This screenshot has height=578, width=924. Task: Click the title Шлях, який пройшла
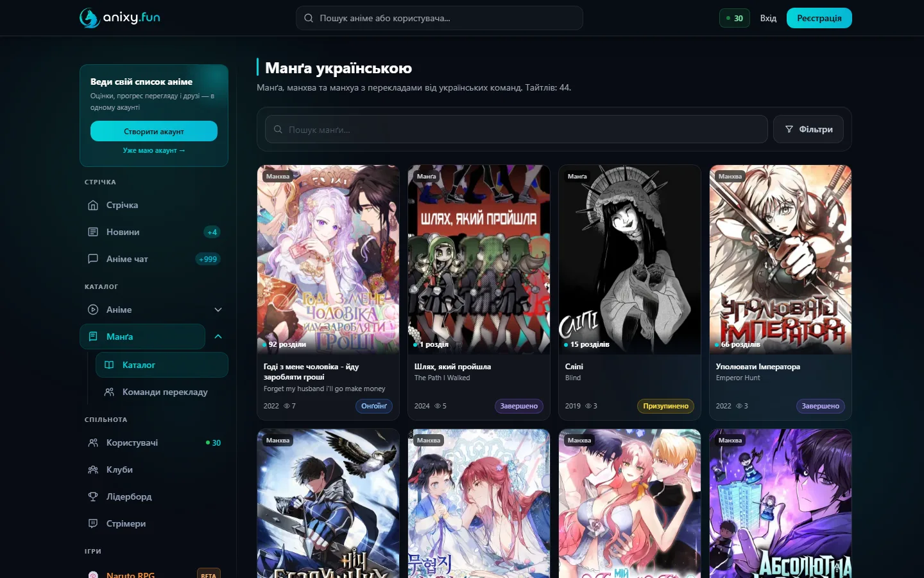pyautogui.click(x=452, y=367)
